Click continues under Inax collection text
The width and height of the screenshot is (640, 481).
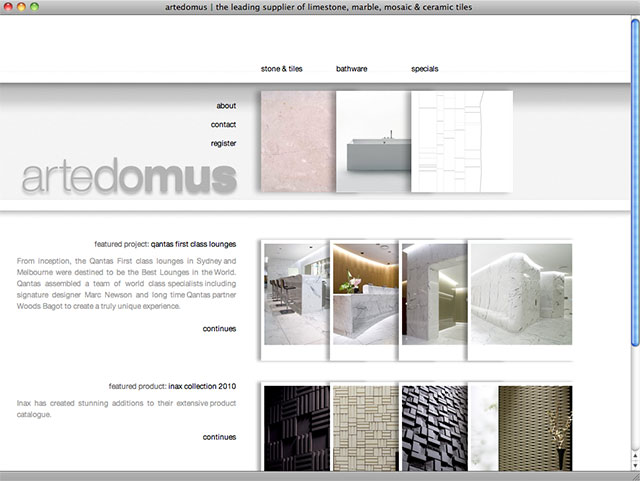tap(219, 437)
